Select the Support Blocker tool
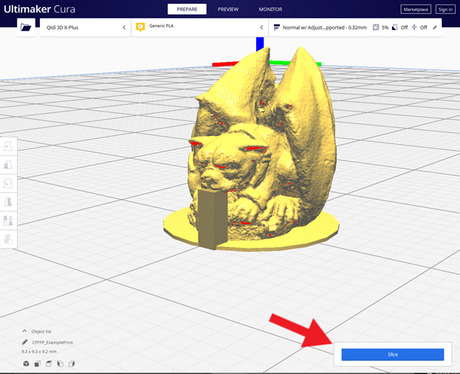This screenshot has width=460, height=374. point(8,239)
